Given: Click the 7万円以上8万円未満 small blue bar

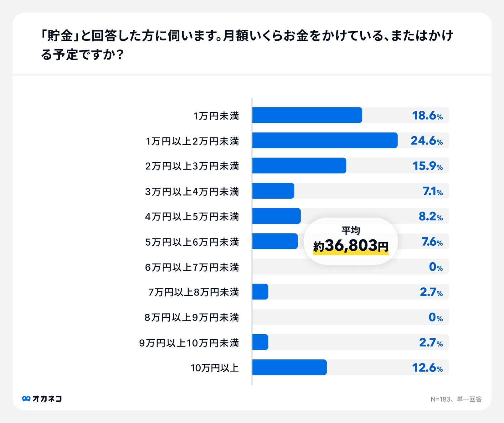Looking at the screenshot, I should point(260,292).
